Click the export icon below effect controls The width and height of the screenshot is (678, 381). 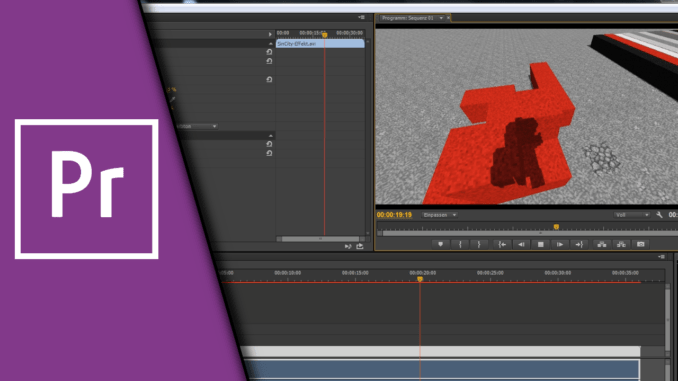360,247
